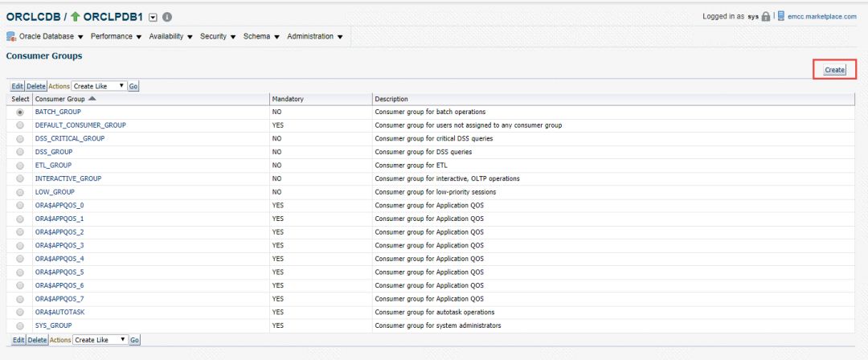Image resolution: width=868 pixels, height=360 pixels.
Task: Open the Administration menu
Action: [314, 37]
